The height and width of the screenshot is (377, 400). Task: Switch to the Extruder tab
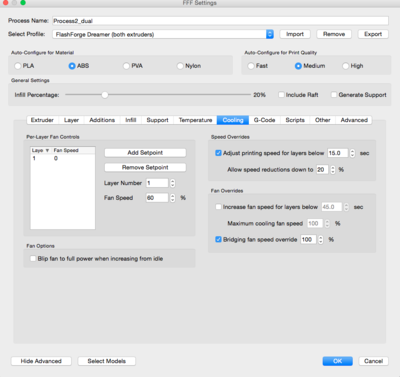[42, 120]
